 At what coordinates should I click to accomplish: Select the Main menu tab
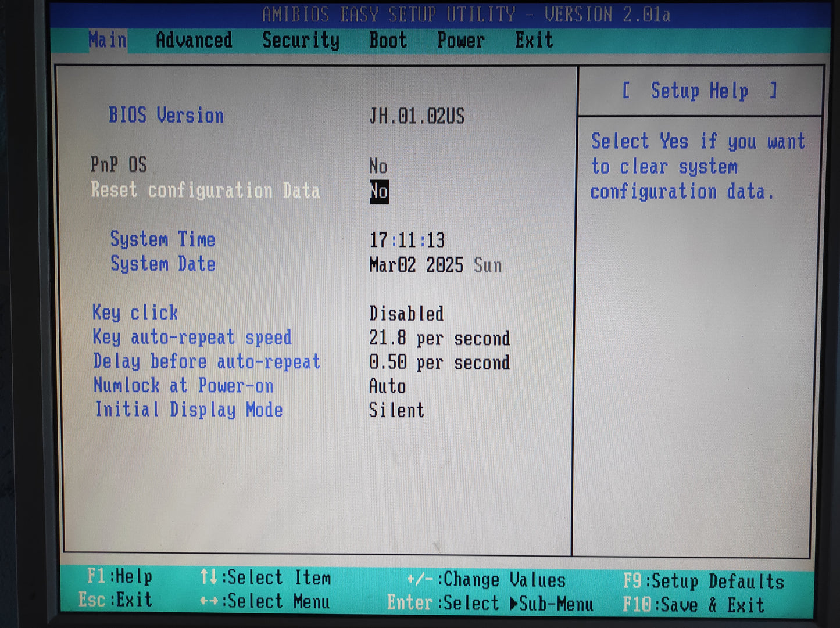108,40
